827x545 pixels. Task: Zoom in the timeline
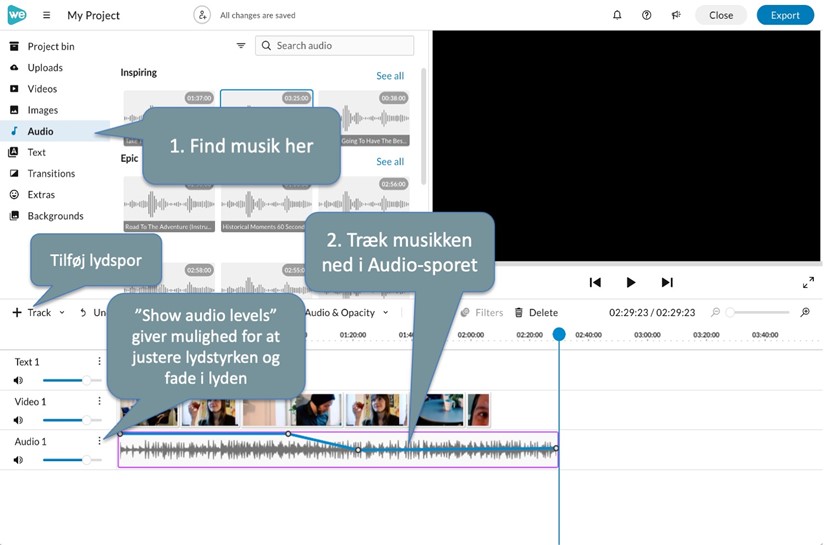click(805, 312)
